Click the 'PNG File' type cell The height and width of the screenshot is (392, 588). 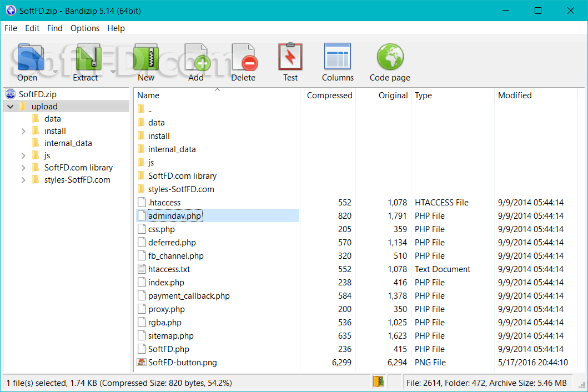click(430, 363)
